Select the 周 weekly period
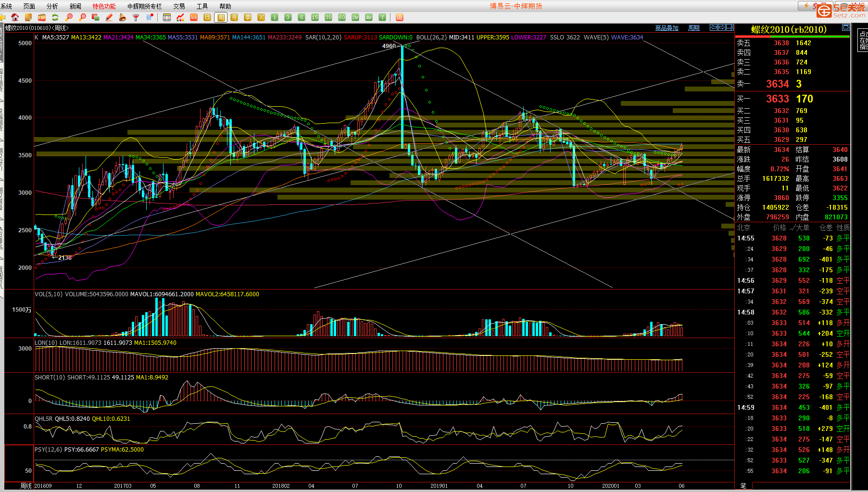 221,17
